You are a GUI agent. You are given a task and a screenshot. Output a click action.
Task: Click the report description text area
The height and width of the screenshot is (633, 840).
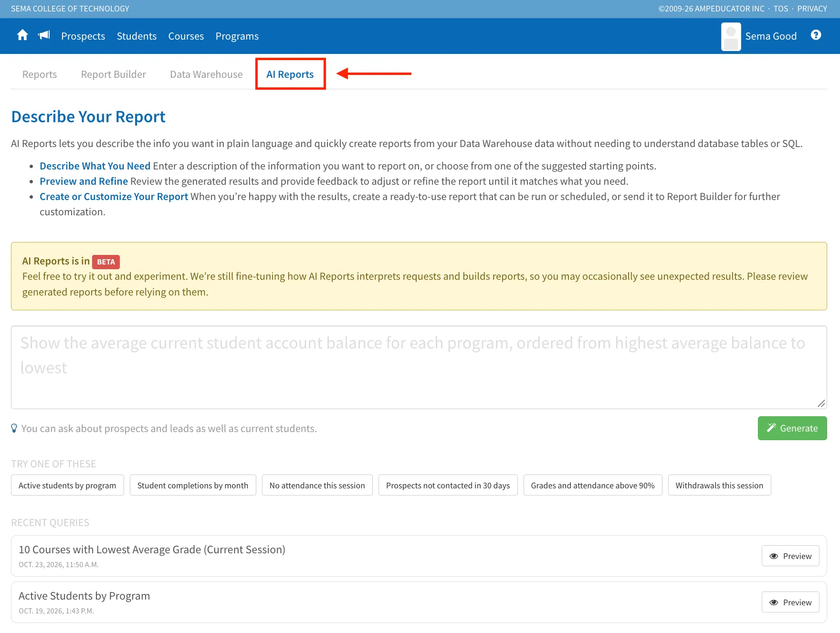tap(419, 368)
